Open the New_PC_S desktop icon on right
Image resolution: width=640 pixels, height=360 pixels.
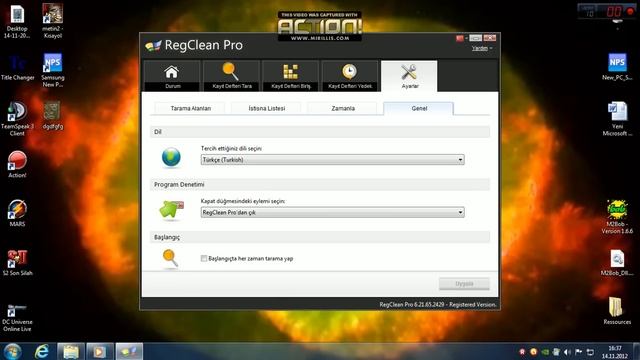(x=617, y=67)
